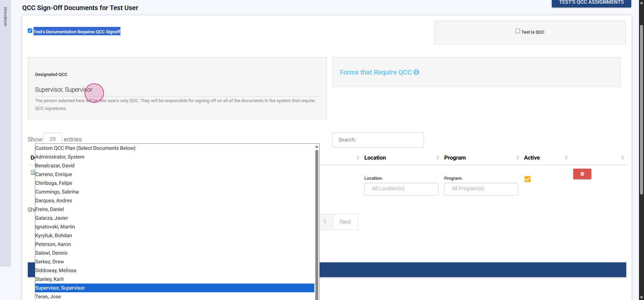This screenshot has width=644, height=300.
Task: Open Test's QCC Assignments button
Action: [x=591, y=3]
